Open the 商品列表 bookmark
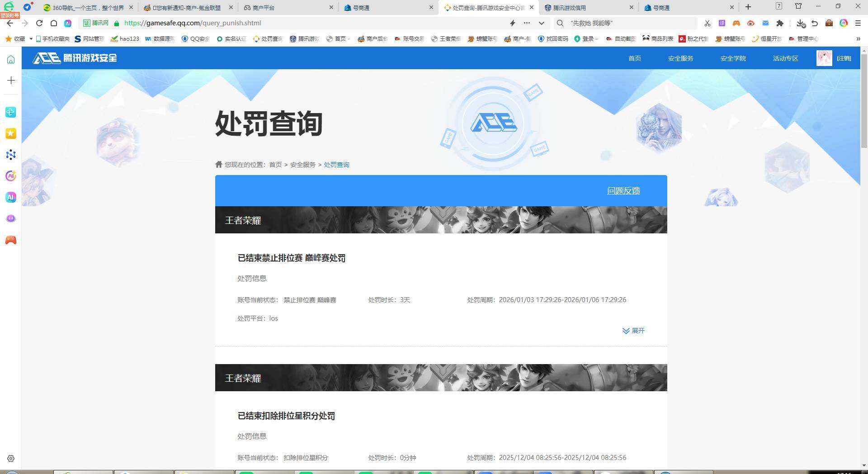Viewport: 868px width, 474px height. tap(658, 39)
